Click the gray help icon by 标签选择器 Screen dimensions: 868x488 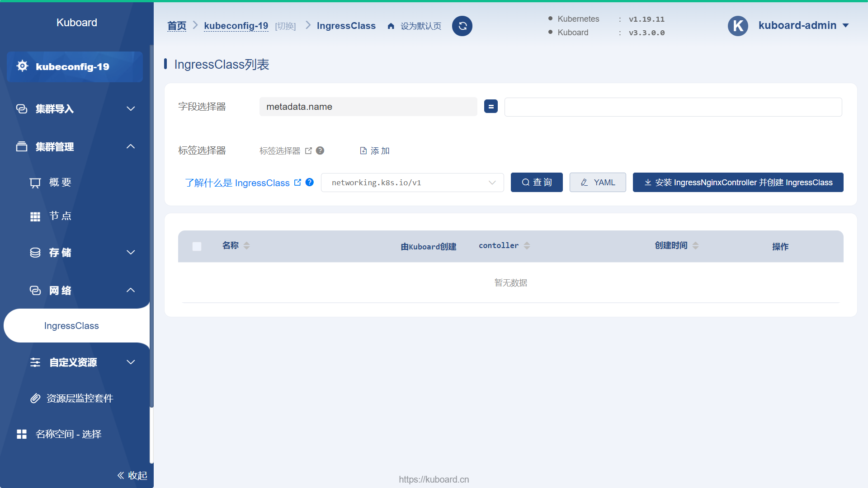click(x=320, y=150)
